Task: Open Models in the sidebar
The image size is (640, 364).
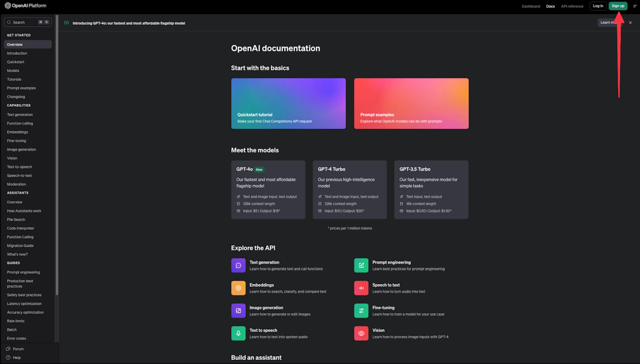Action: (13, 71)
